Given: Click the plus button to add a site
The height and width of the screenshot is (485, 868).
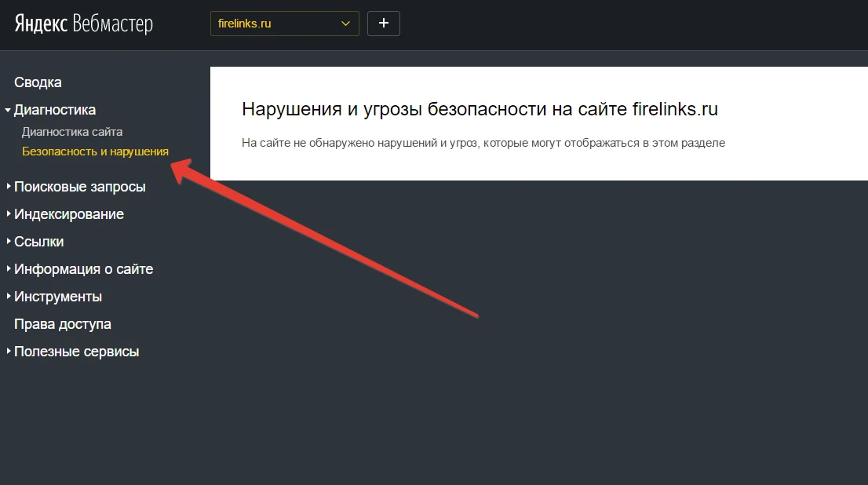Looking at the screenshot, I should pos(384,24).
